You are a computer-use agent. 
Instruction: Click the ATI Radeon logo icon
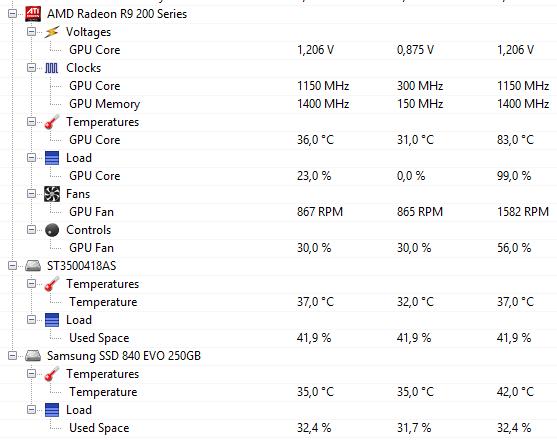[x=33, y=14]
